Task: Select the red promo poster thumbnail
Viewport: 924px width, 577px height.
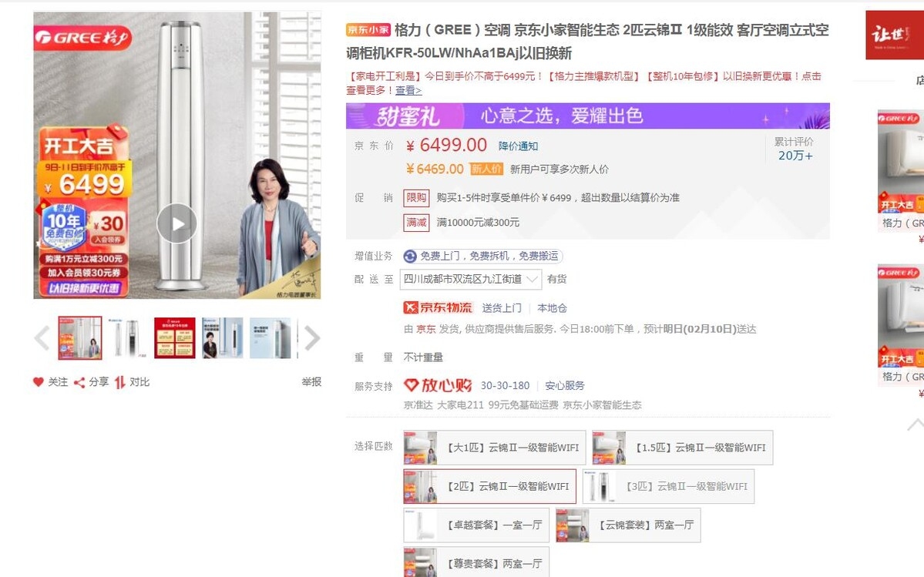Action: pyautogui.click(x=175, y=338)
